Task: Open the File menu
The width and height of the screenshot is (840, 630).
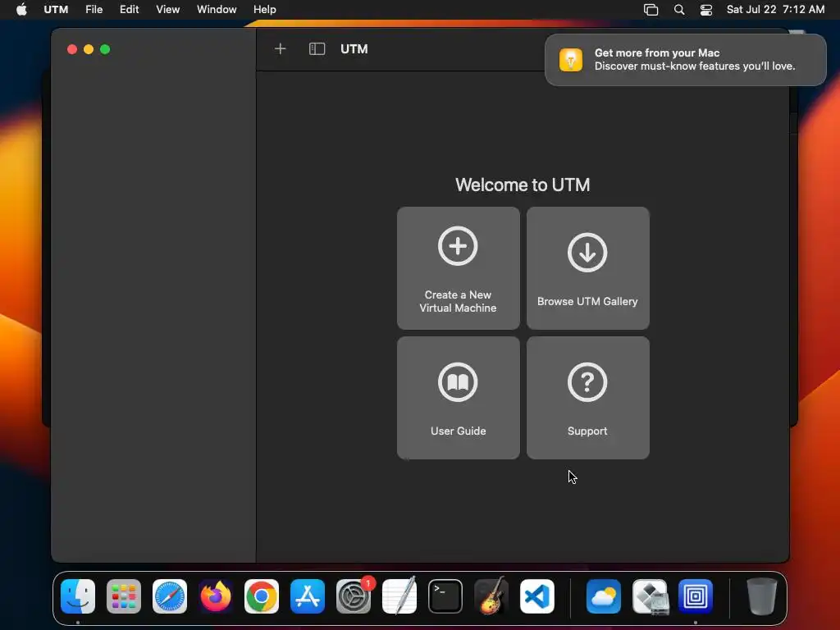Action: click(94, 10)
